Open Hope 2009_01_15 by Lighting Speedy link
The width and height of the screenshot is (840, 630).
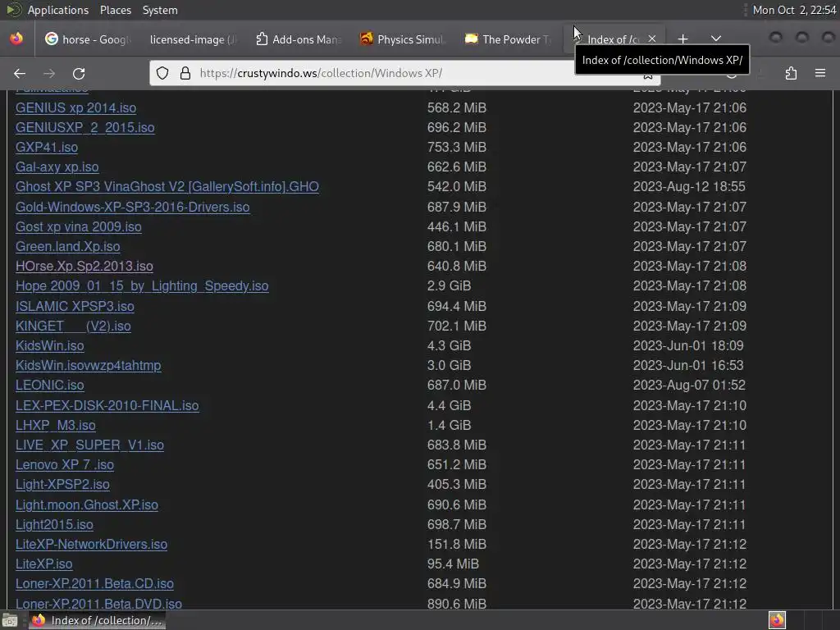(142, 286)
